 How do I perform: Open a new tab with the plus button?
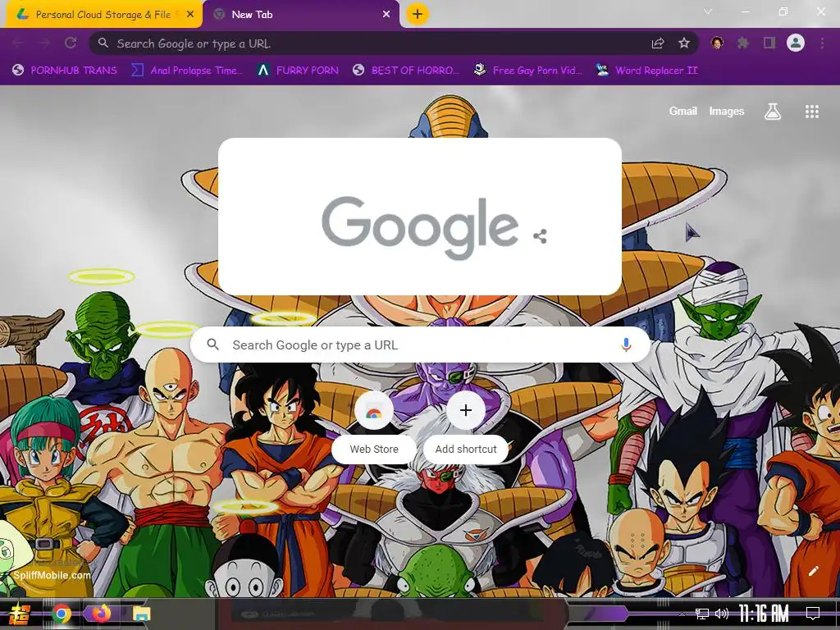point(418,14)
